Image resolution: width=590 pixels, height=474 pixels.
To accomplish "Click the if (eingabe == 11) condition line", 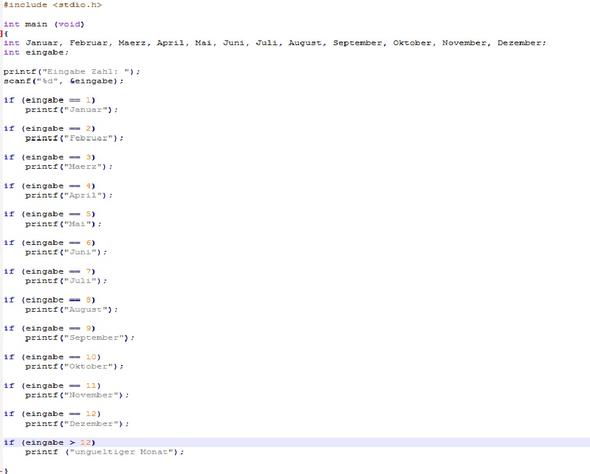I will click(52, 386).
